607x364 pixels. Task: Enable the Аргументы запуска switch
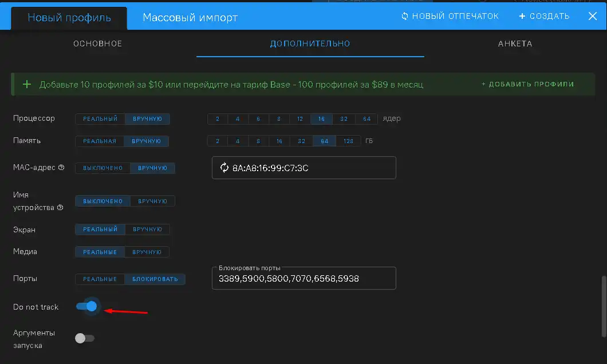pos(85,338)
